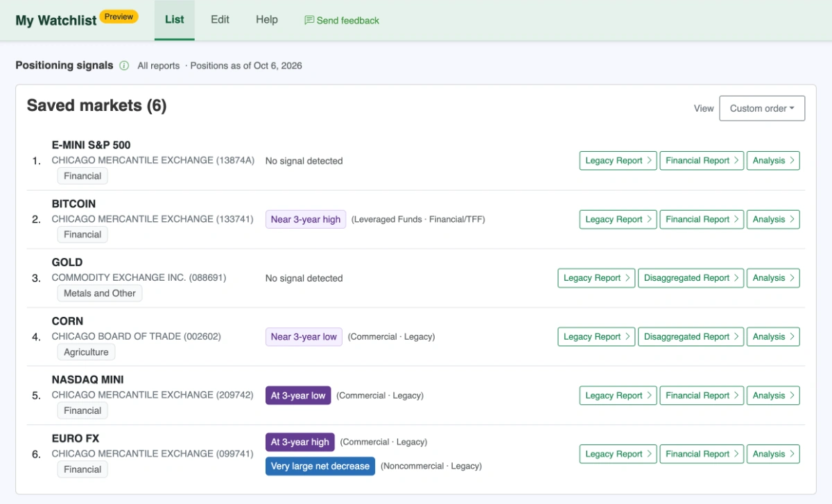Click the yellow Preview badge
Screen dimensions: 832x504
coord(119,16)
